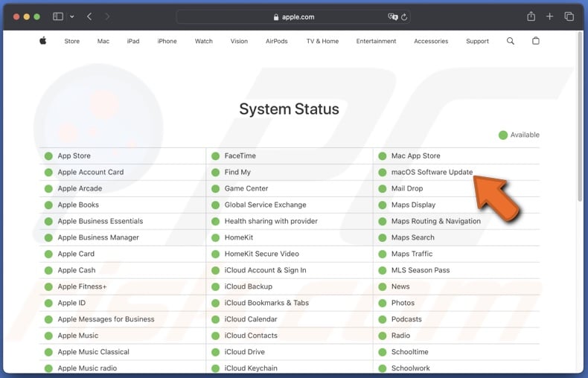
Task: Click the status dot for macOS Software Update
Action: click(x=382, y=173)
